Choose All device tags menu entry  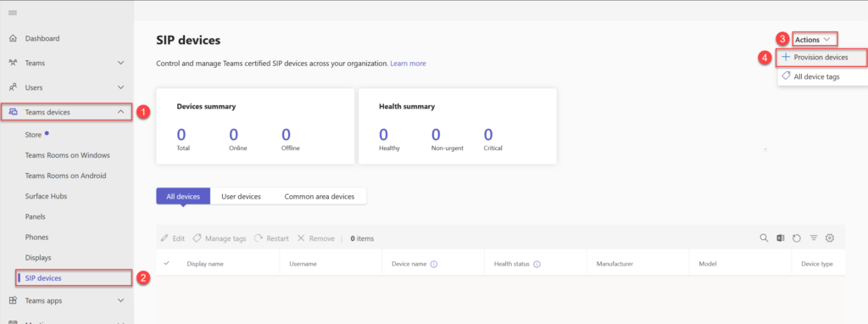click(822, 77)
